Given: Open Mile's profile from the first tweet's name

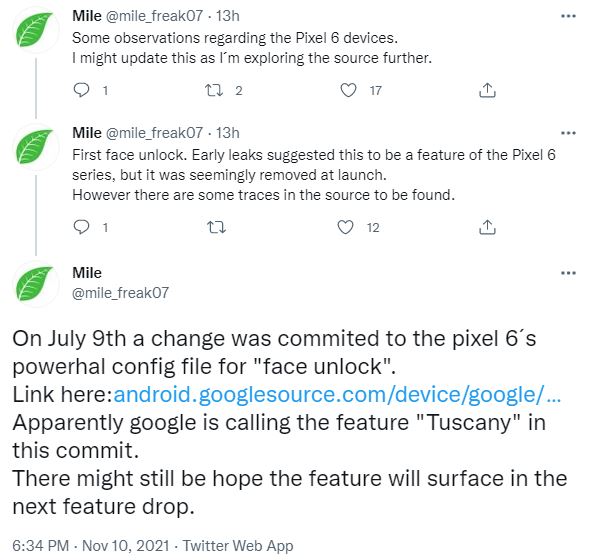Looking at the screenshot, I should [87, 16].
